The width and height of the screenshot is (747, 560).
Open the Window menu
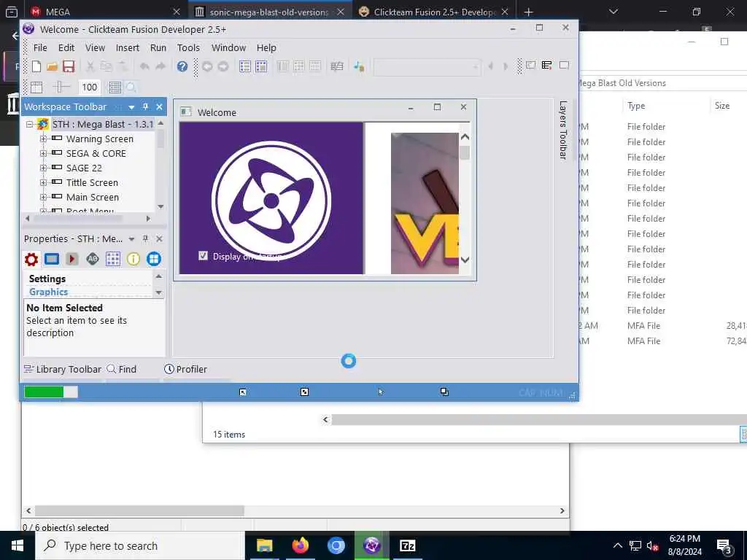coord(228,47)
